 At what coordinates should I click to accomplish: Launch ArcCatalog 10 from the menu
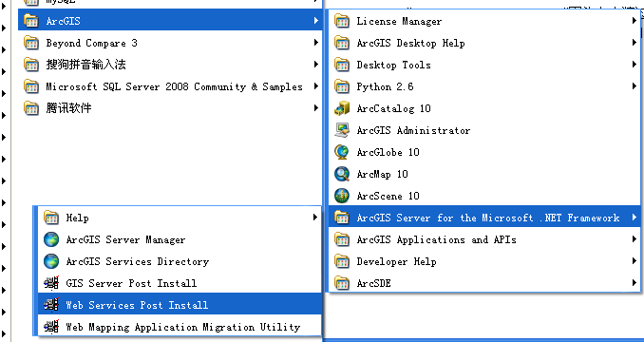point(484,108)
